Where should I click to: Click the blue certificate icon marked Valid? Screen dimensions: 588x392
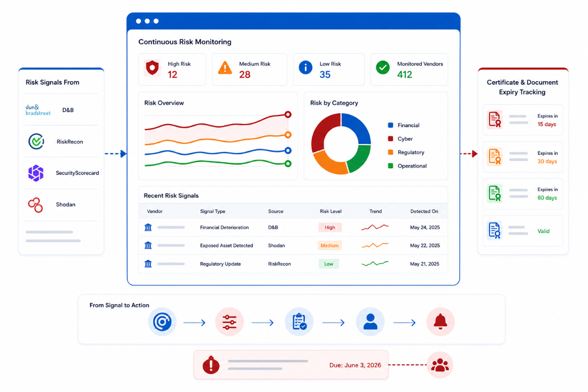tap(495, 230)
